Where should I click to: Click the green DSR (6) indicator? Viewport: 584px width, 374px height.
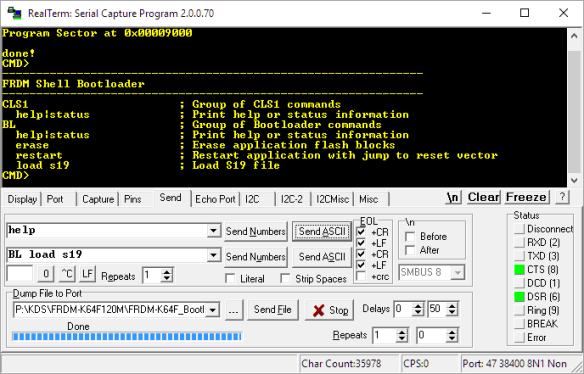tap(519, 297)
